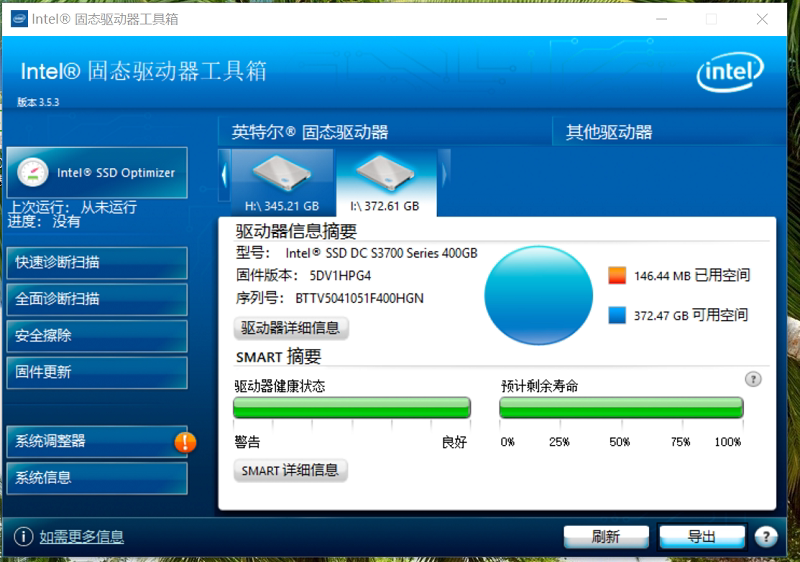The width and height of the screenshot is (800, 562).
Task: Open the 安全擦除 secure erase option
Action: pyautogui.click(x=97, y=336)
